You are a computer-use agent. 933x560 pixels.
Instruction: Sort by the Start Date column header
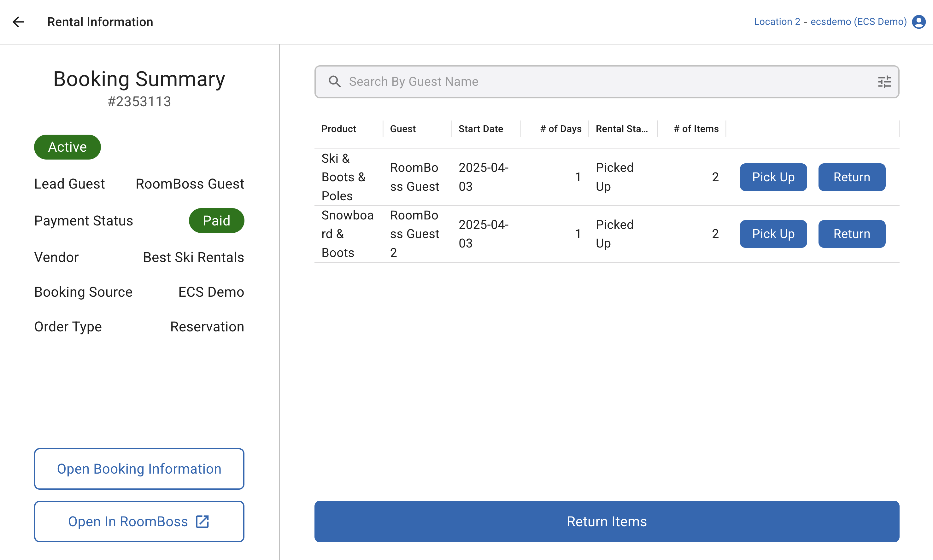tap(480, 129)
